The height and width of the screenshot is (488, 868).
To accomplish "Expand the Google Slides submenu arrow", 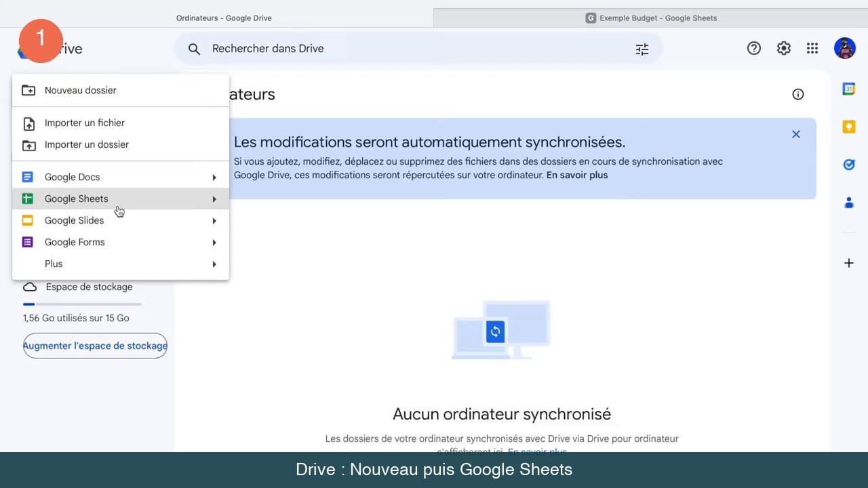I will (x=214, y=221).
